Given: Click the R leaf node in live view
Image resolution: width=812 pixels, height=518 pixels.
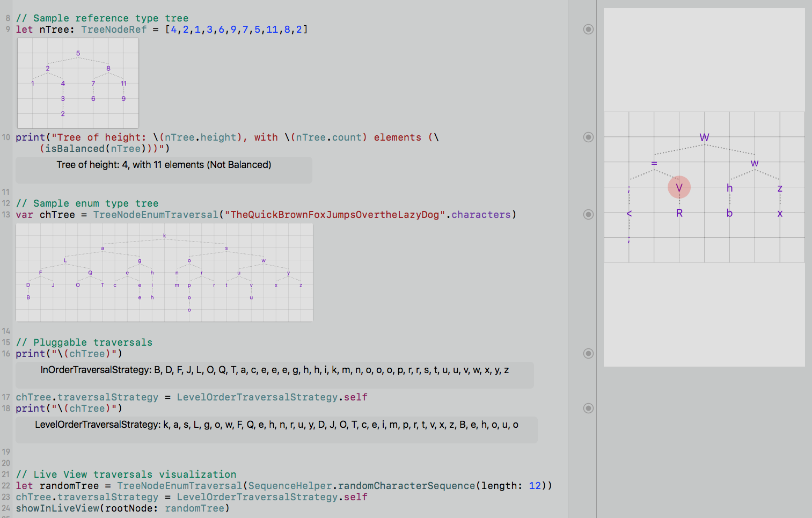Looking at the screenshot, I should click(x=679, y=213).
